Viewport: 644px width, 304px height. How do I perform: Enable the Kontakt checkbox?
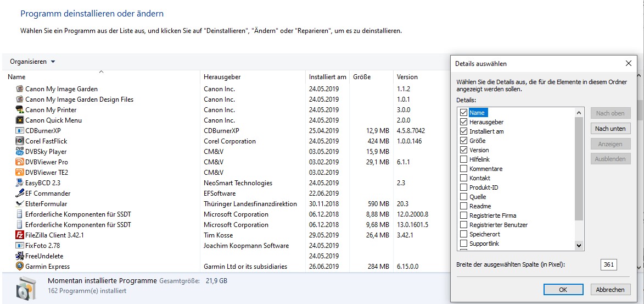coord(464,178)
